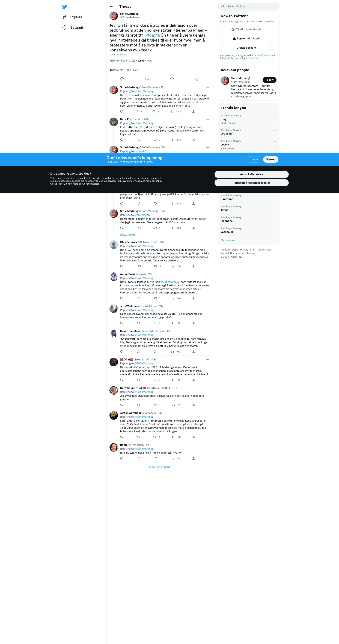The width and height of the screenshot is (339, 644).
Task: Reply to Northbound7004's tweet
Action: [122, 405]
